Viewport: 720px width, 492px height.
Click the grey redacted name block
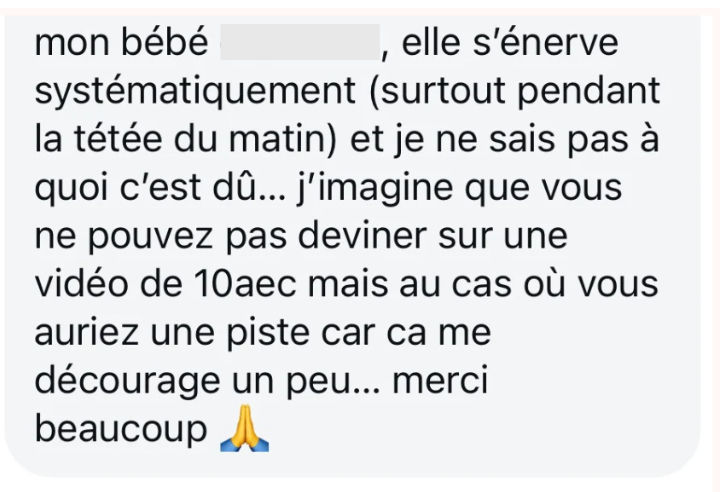tap(300, 42)
